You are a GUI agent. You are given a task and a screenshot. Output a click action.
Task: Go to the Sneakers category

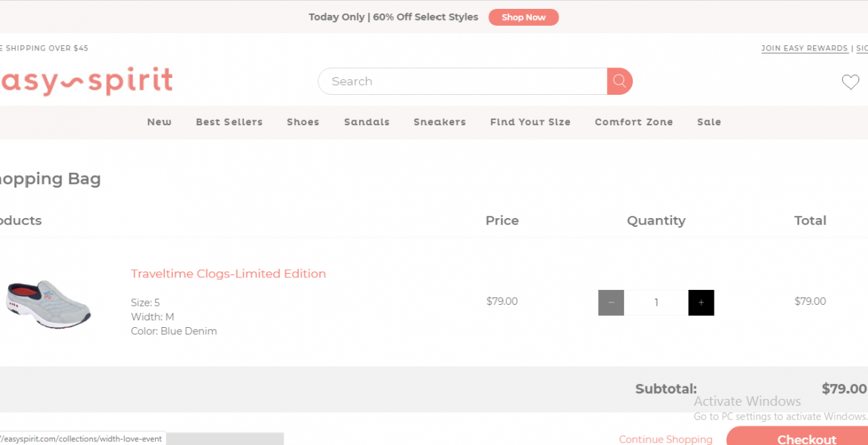click(440, 122)
